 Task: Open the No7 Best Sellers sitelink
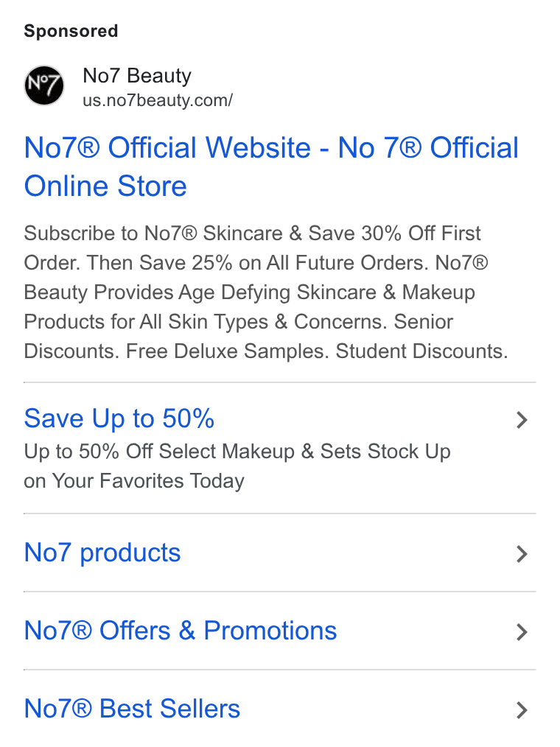point(132,709)
